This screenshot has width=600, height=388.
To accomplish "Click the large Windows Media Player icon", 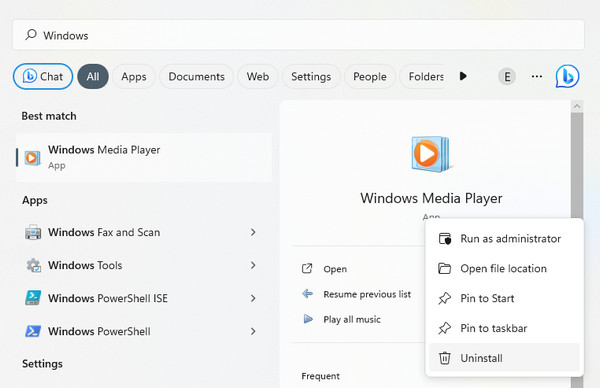I will (x=431, y=154).
